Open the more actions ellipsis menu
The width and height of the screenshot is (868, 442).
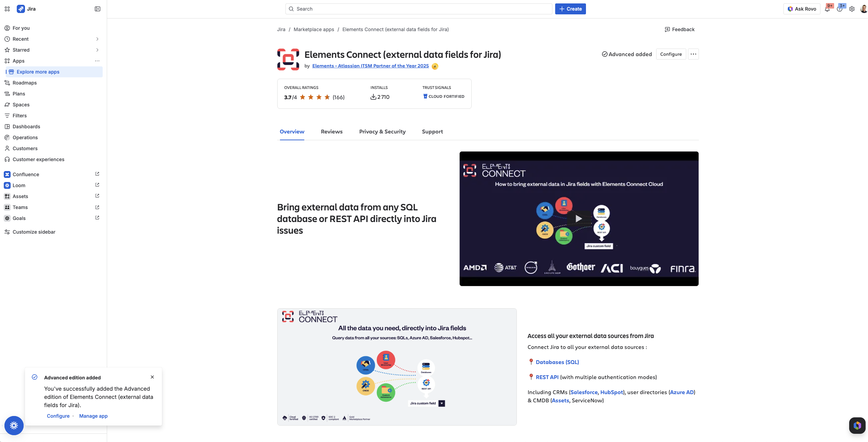tap(693, 54)
